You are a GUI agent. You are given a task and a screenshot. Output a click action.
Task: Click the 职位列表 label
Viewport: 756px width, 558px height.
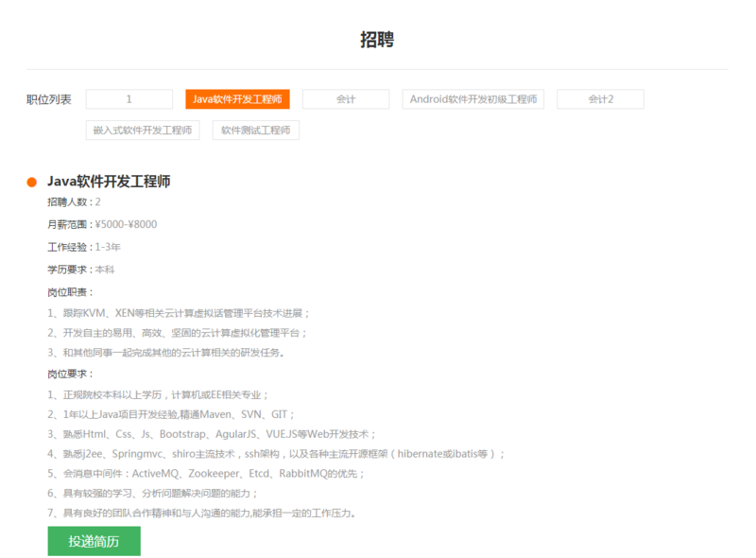[48, 99]
